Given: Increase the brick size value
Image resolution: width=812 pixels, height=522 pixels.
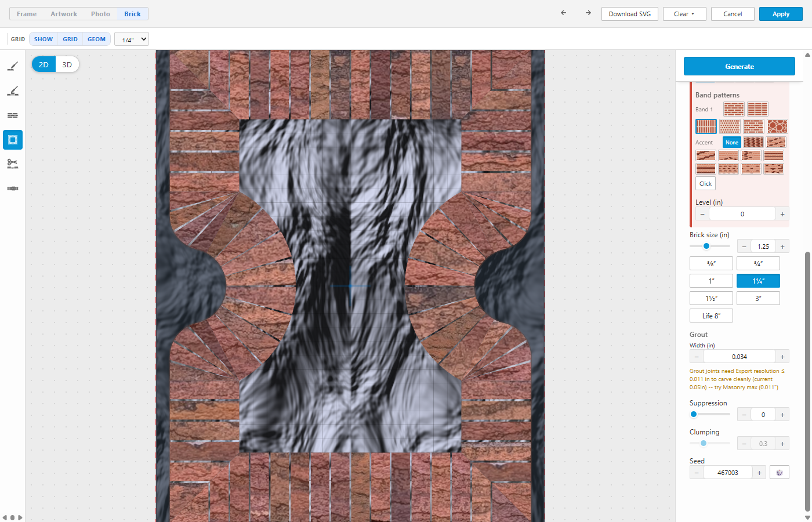Looking at the screenshot, I should 782,246.
